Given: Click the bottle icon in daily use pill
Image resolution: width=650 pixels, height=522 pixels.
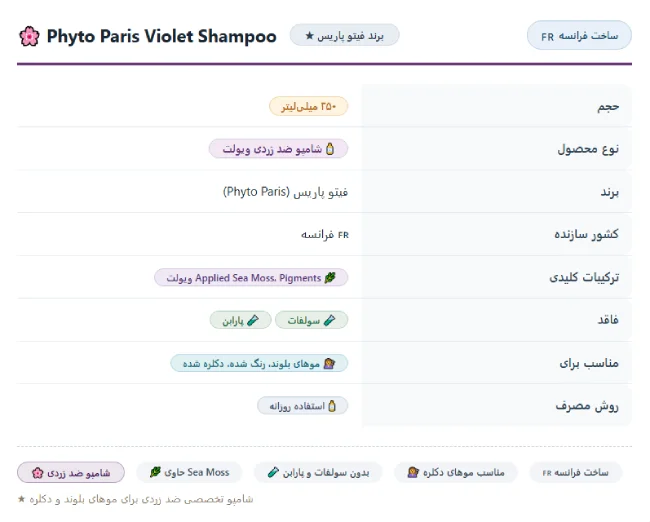Looking at the screenshot, I should coord(332,406).
